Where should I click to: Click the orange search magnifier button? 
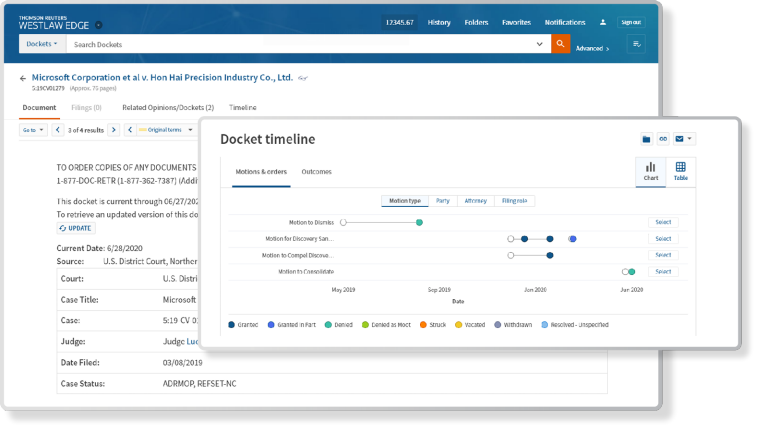pyautogui.click(x=561, y=44)
